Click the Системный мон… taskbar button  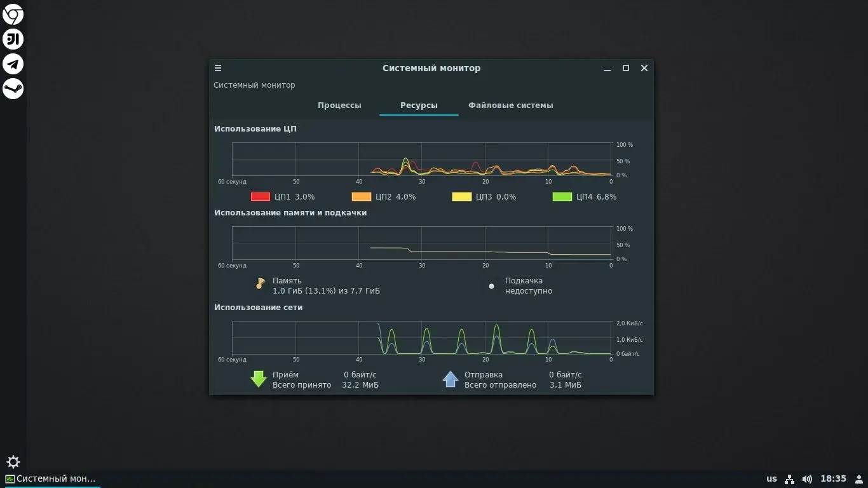tap(51, 478)
